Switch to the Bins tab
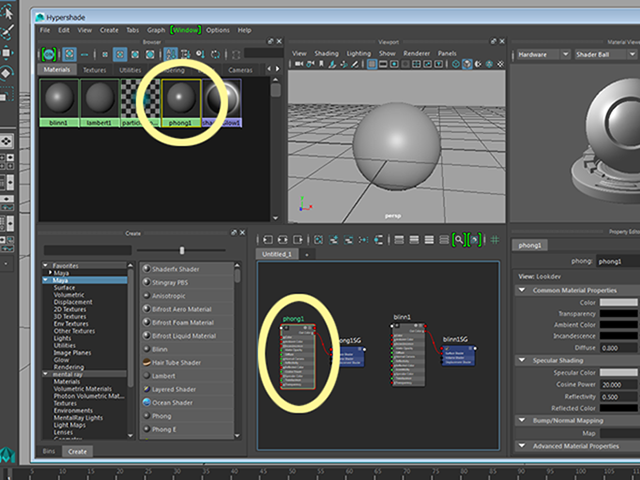The height and width of the screenshot is (480, 640). [49, 451]
